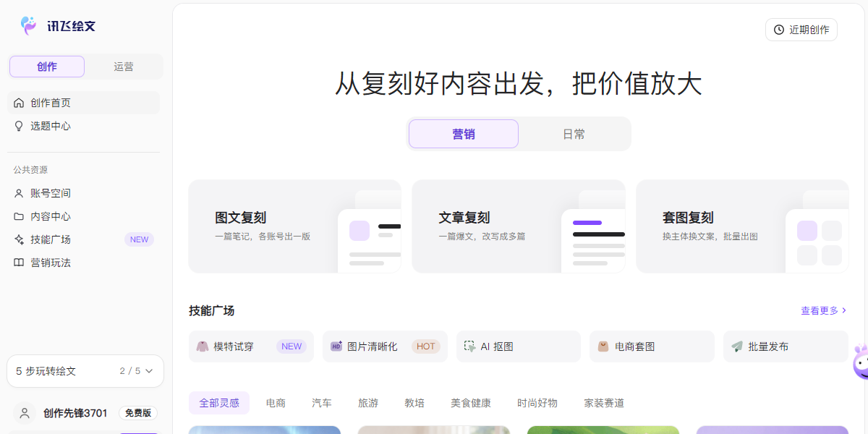Select the 时尚好物 category tab

click(537, 403)
